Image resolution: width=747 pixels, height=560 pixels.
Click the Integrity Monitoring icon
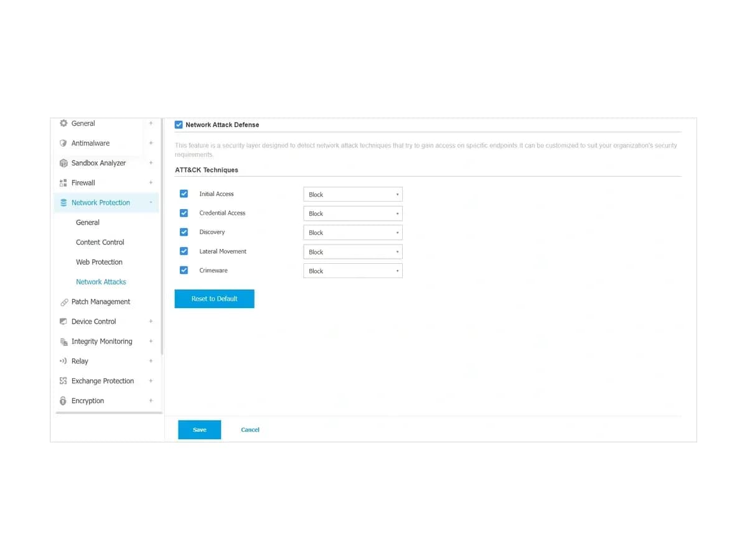pos(63,342)
